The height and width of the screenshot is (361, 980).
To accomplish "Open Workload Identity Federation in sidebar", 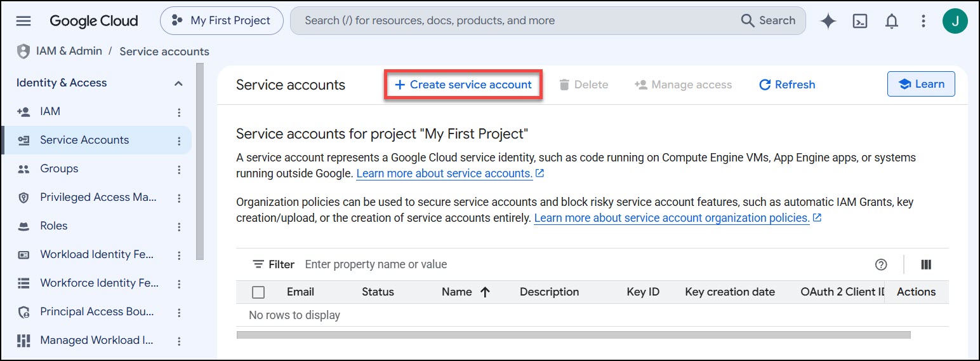I will point(97,254).
